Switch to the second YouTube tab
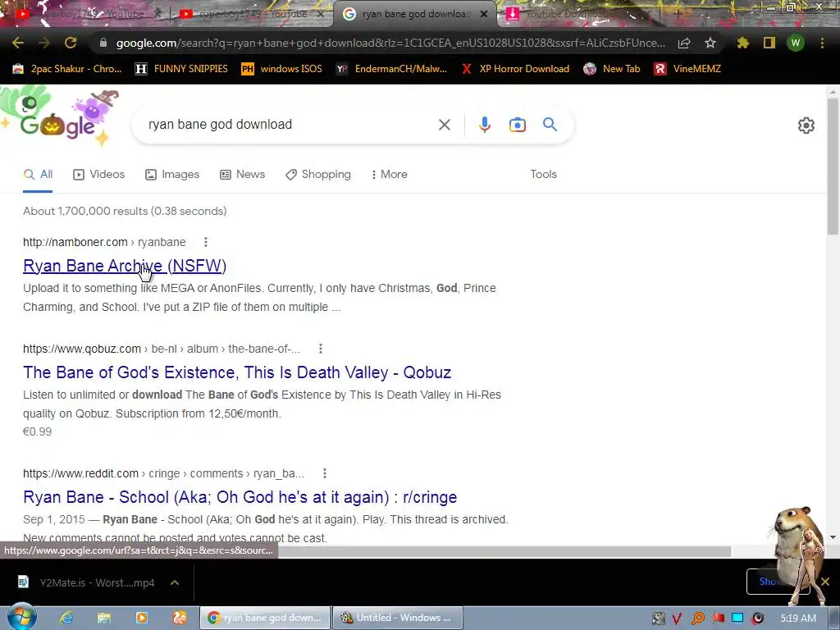840x630 pixels. click(x=250, y=14)
